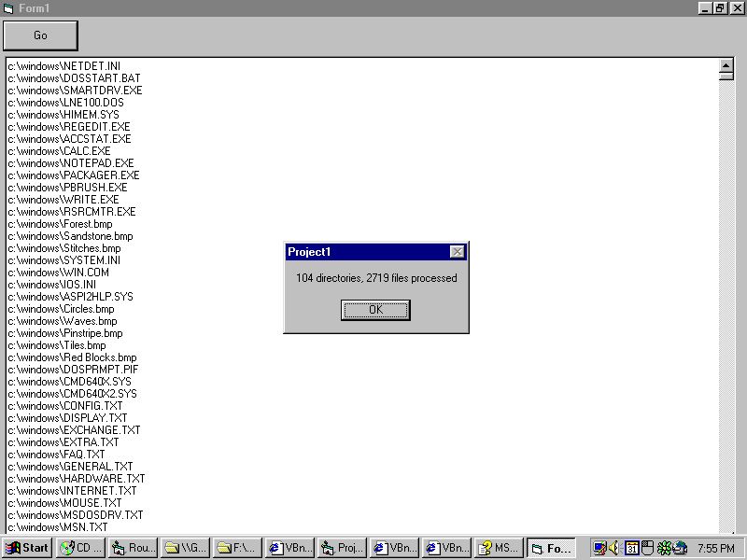
Task: Click the 7:55 PM taskbar clock
Action: (x=716, y=548)
